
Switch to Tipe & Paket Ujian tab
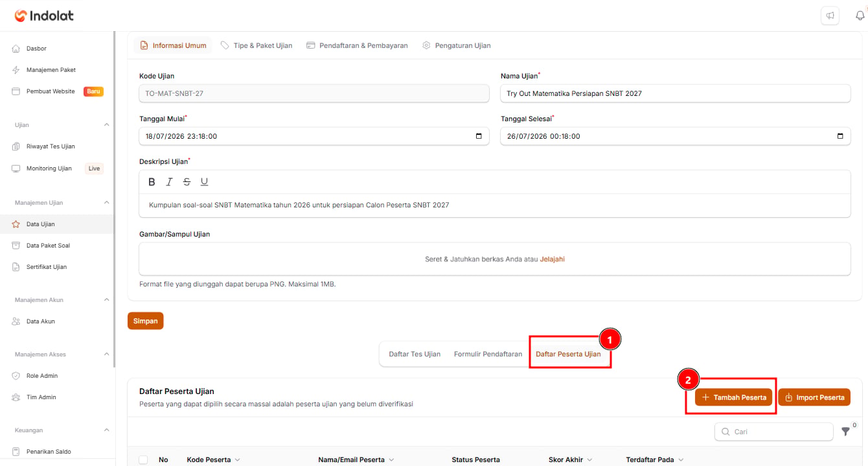click(x=257, y=45)
